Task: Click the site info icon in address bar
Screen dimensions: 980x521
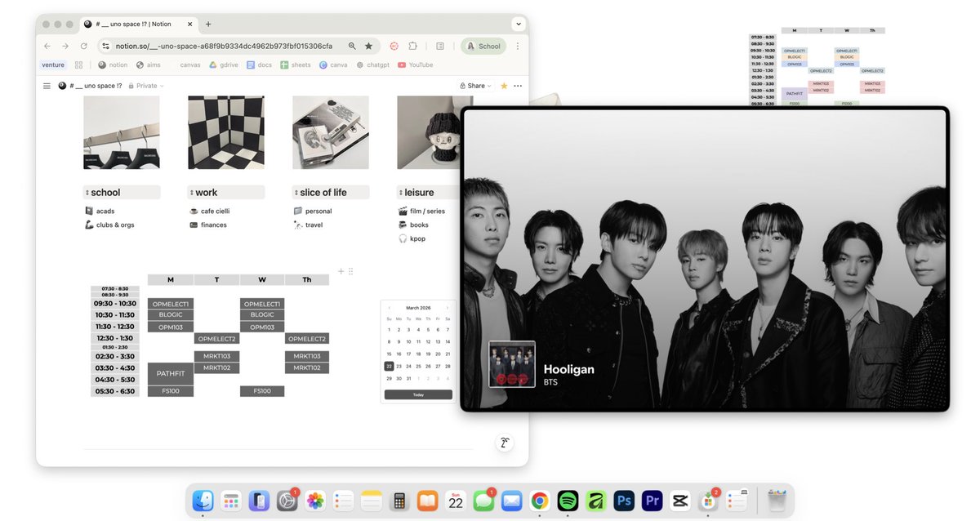Action: [105, 47]
